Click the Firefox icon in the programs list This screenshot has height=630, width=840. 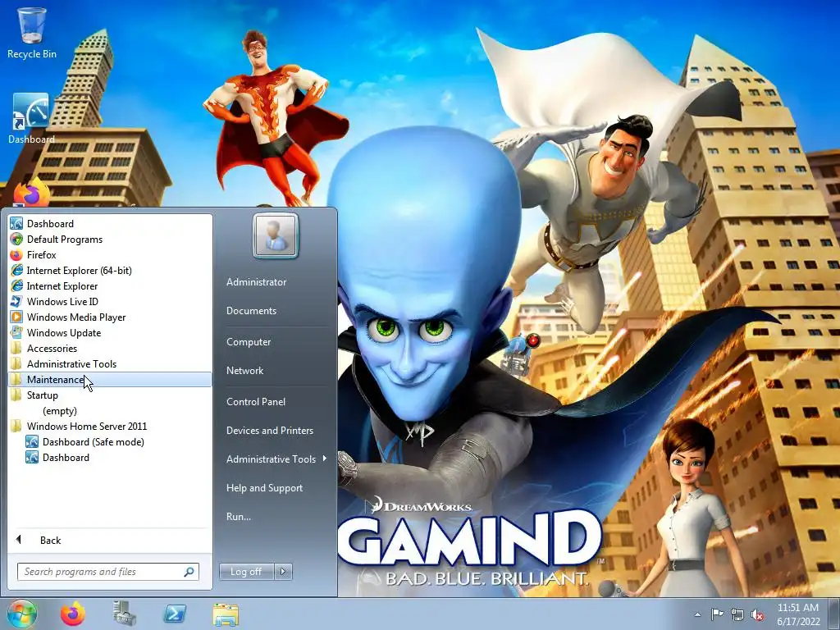click(x=16, y=254)
